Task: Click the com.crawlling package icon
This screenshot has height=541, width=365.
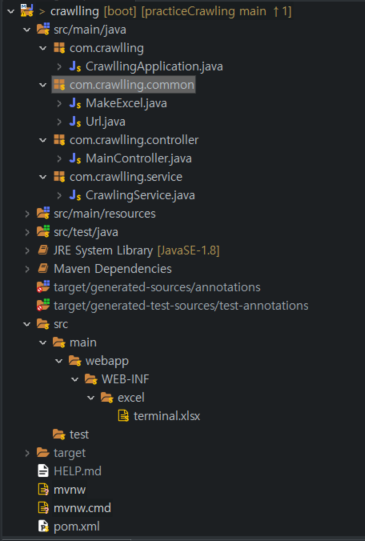Action: [59, 48]
